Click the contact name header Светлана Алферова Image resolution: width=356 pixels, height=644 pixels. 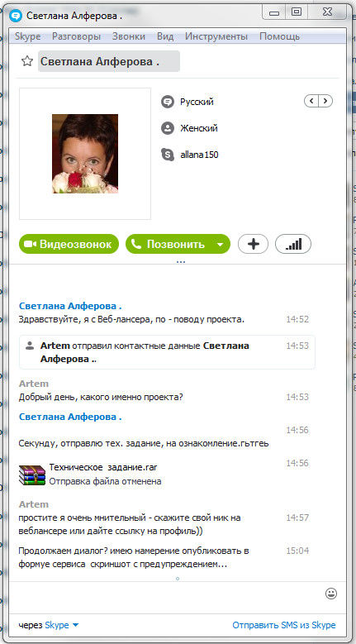point(109,61)
